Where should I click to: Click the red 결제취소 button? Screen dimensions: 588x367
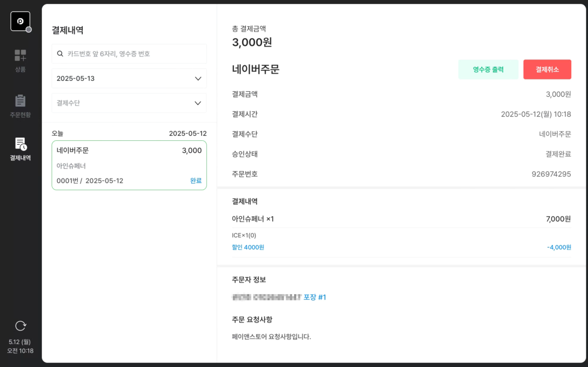pos(547,69)
